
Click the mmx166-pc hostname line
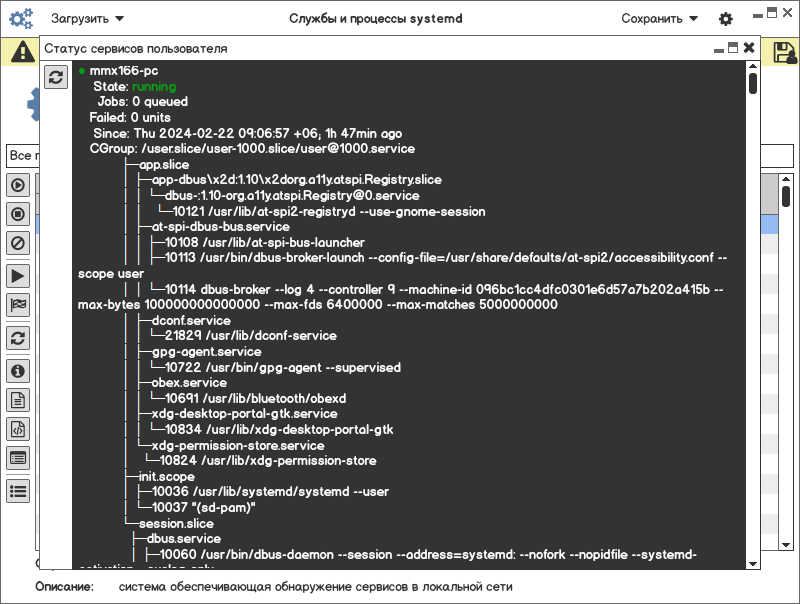coord(123,71)
